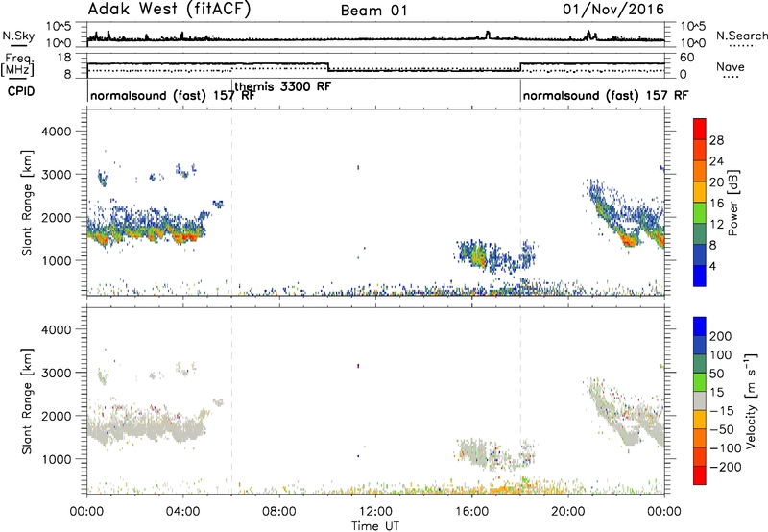Click "Slant Range [km]" label of velocity panel
Viewport: 768px width, 532px height.
pos(27,400)
